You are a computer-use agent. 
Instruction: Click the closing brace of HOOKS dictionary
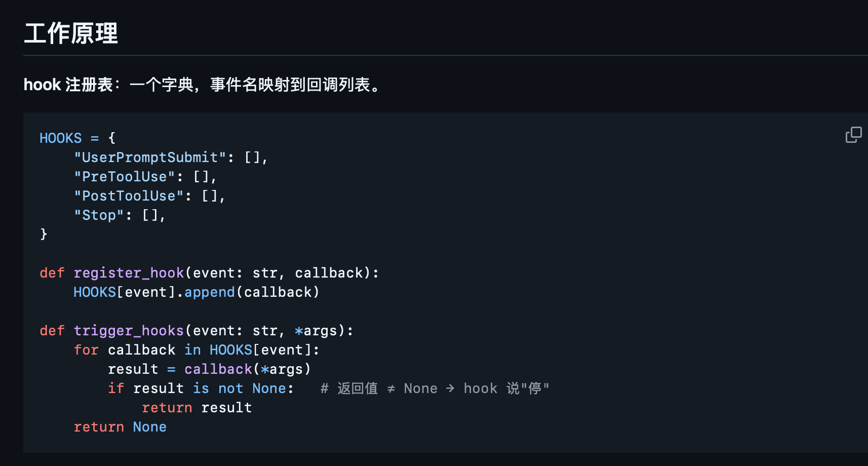tap(44, 234)
